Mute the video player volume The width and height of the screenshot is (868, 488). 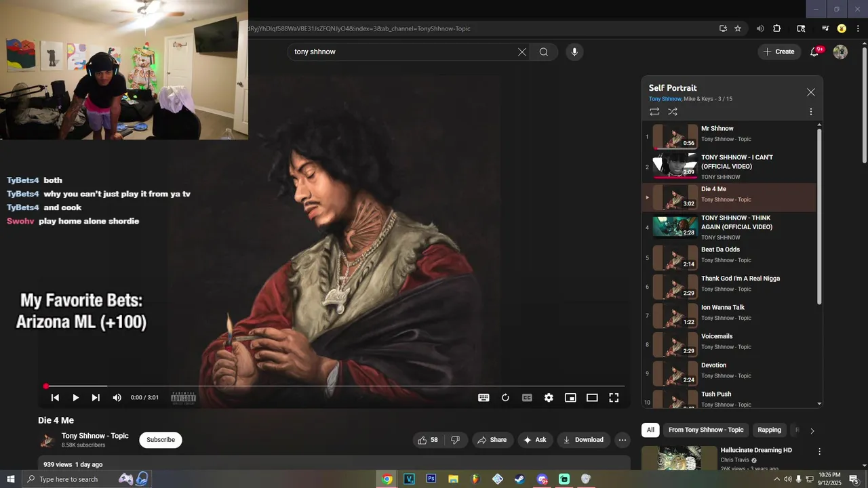click(x=117, y=398)
